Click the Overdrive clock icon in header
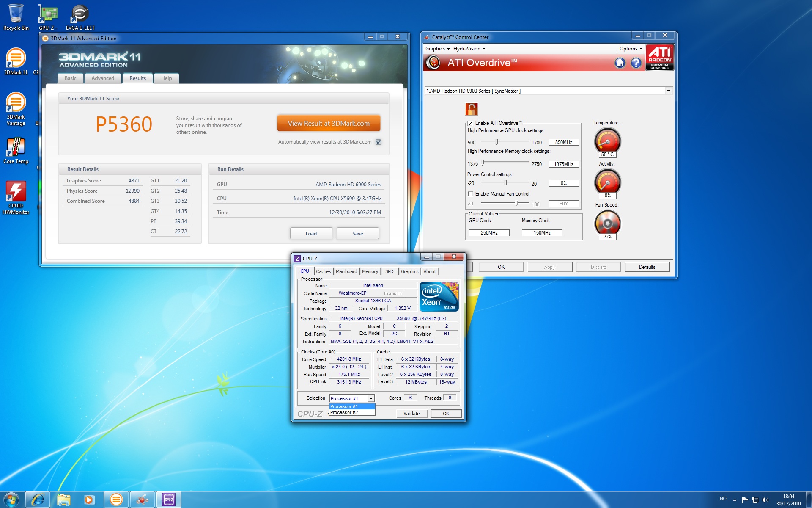 click(x=433, y=63)
